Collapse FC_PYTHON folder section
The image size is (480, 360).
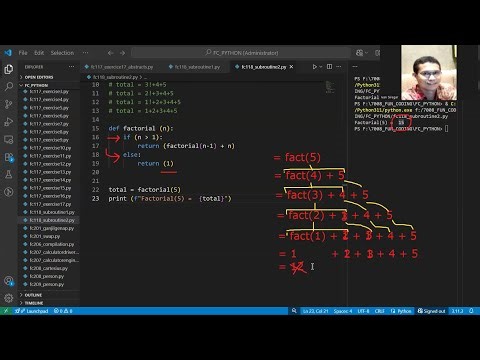[x=36, y=85]
